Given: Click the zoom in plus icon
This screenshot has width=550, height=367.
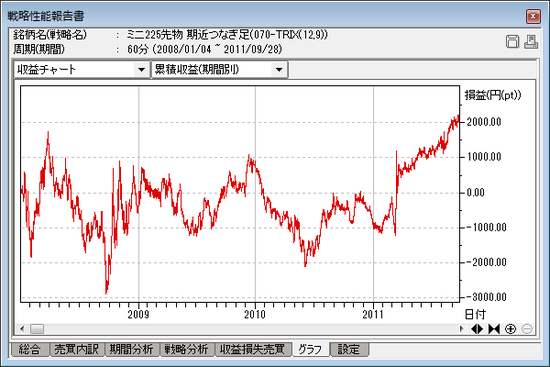Looking at the screenshot, I should pos(510,329).
